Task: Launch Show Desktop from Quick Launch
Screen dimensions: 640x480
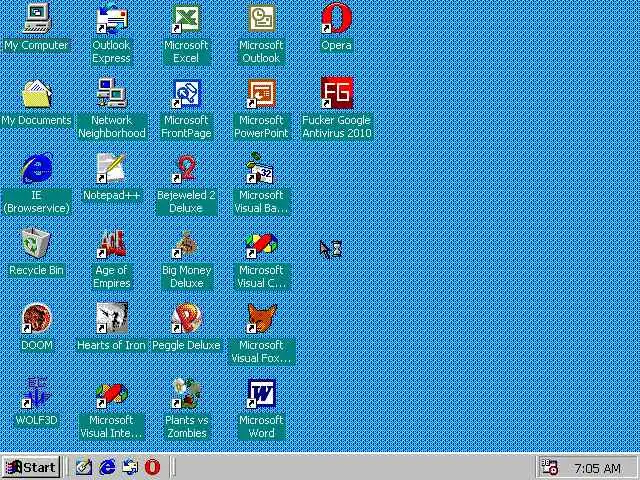Action: click(84, 467)
